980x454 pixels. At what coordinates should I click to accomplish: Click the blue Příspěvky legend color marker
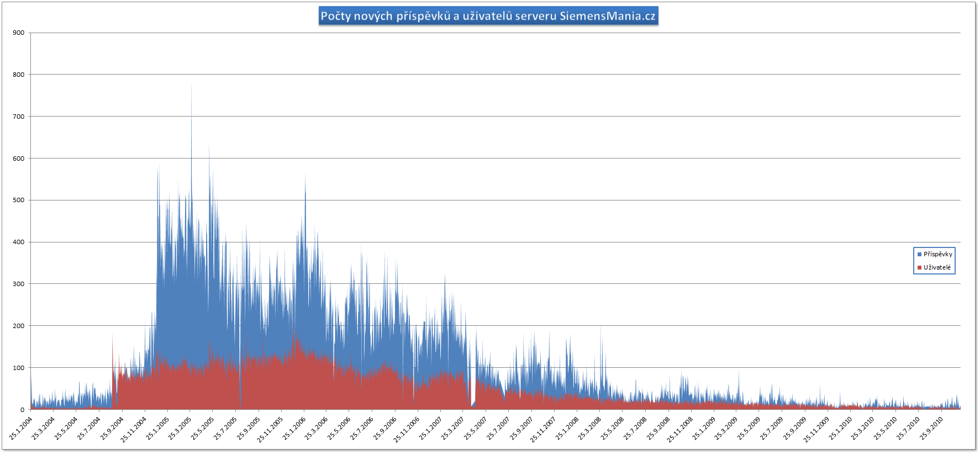(919, 255)
